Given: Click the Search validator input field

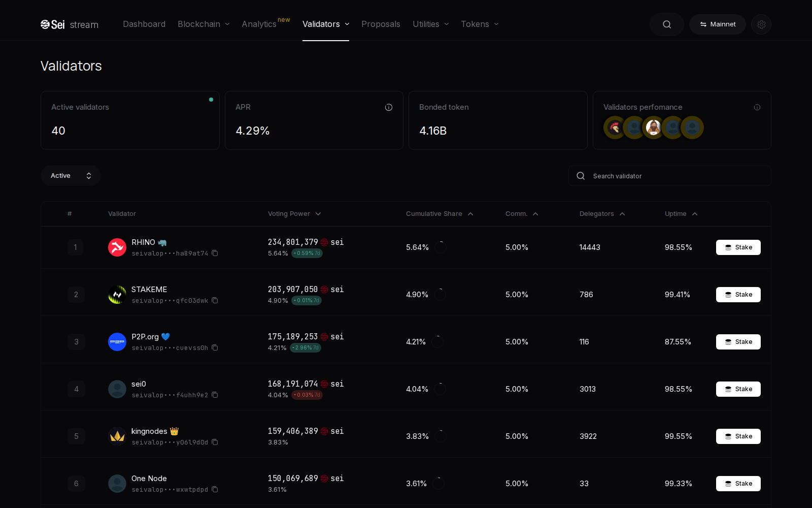Looking at the screenshot, I should 670,176.
